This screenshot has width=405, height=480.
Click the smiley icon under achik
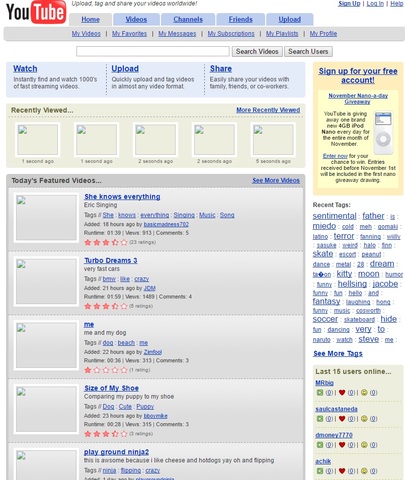(x=364, y=471)
